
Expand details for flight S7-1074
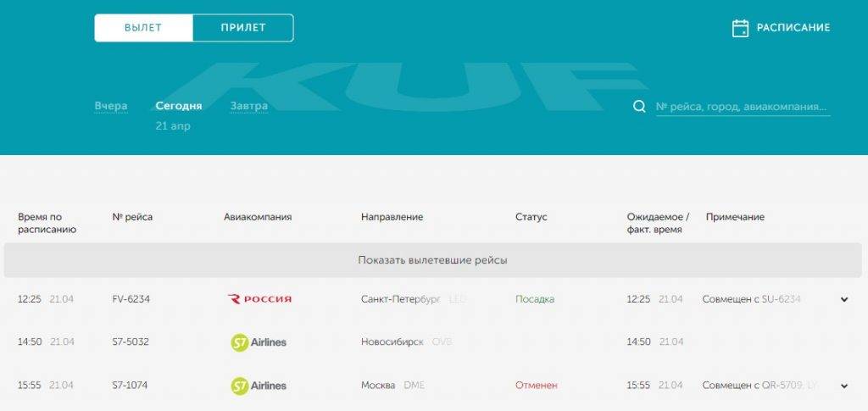tap(844, 386)
